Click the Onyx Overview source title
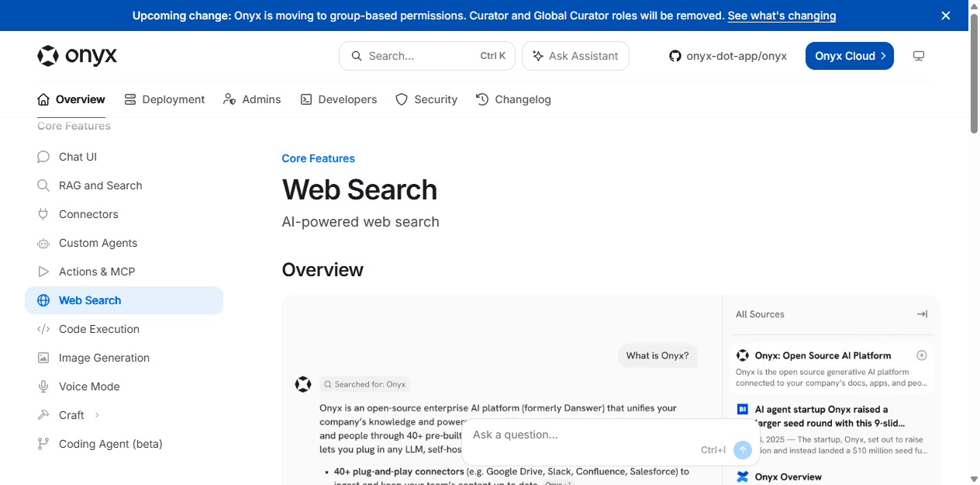This screenshot has width=980, height=485. tap(788, 477)
